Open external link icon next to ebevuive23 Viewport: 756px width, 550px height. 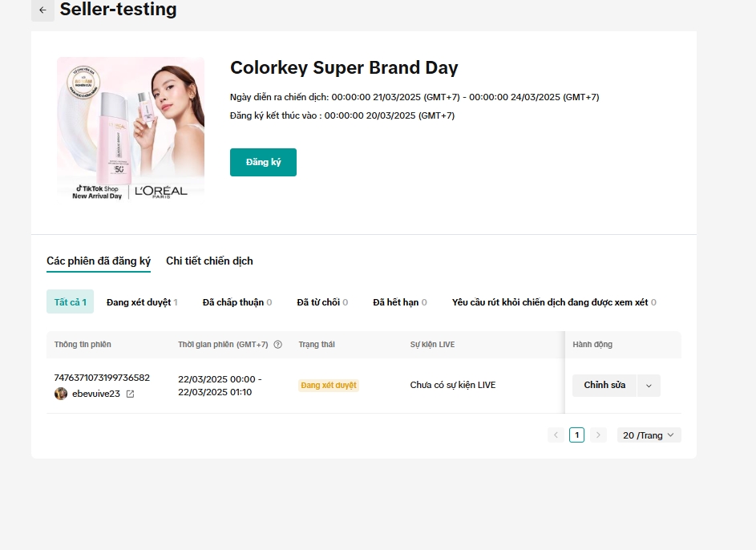[131, 394]
